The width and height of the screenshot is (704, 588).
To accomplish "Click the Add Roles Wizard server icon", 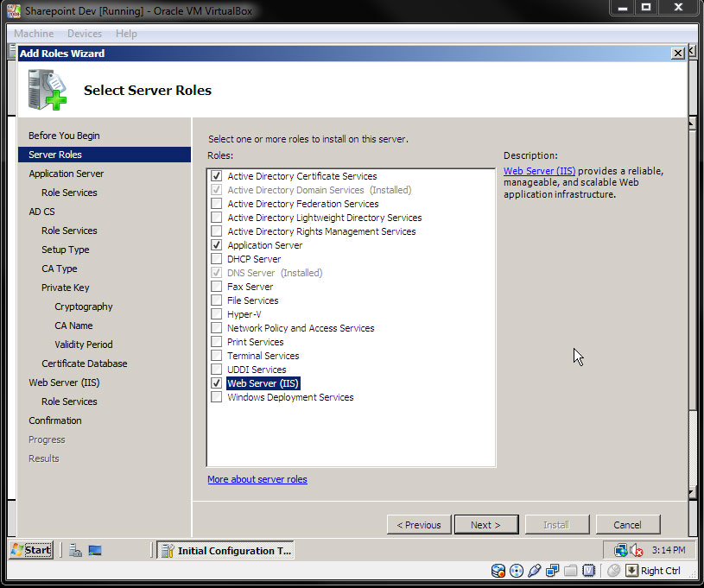I will point(48,89).
